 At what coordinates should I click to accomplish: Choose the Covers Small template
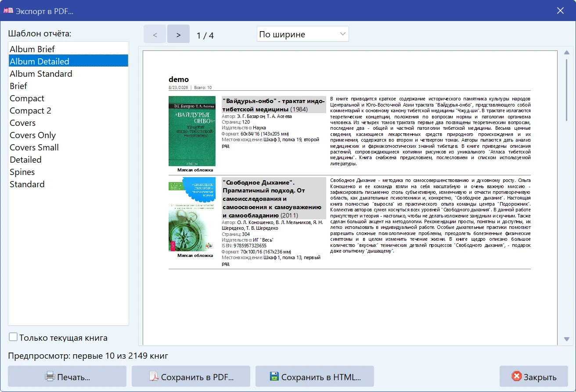pos(68,147)
